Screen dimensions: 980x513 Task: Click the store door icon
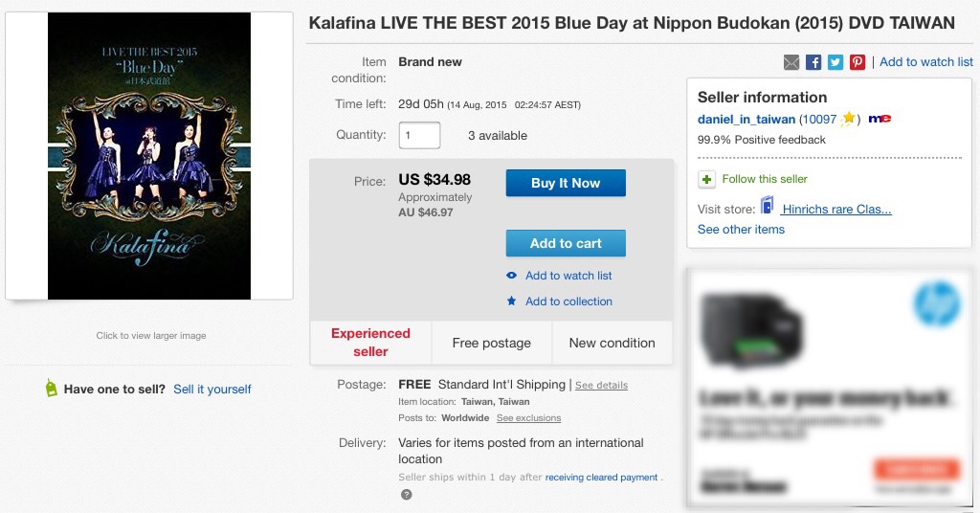click(767, 206)
